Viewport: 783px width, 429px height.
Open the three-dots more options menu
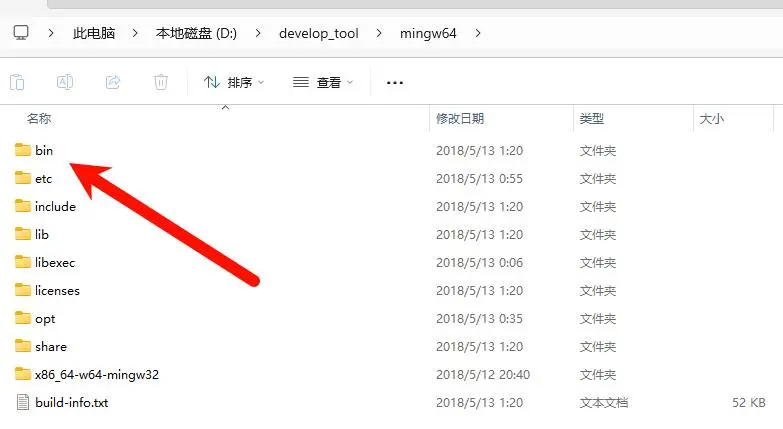[x=394, y=83]
